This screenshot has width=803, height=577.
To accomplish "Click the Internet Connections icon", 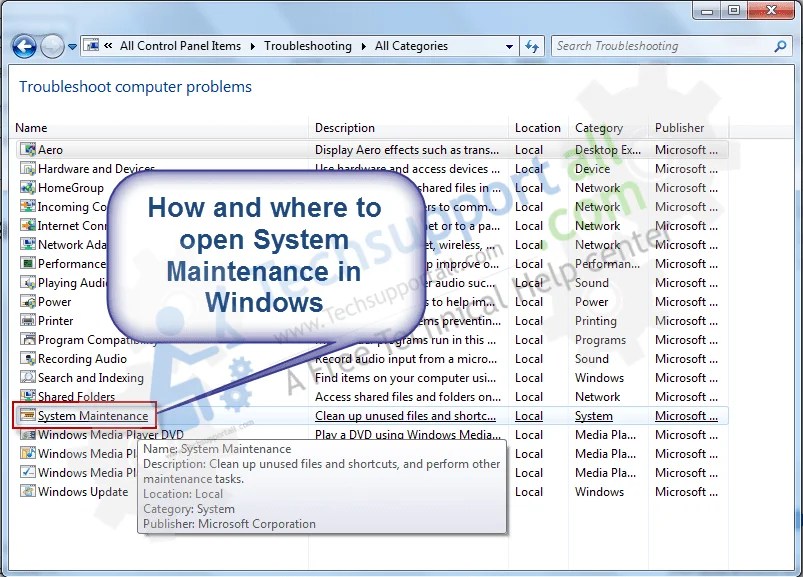I will (x=27, y=225).
